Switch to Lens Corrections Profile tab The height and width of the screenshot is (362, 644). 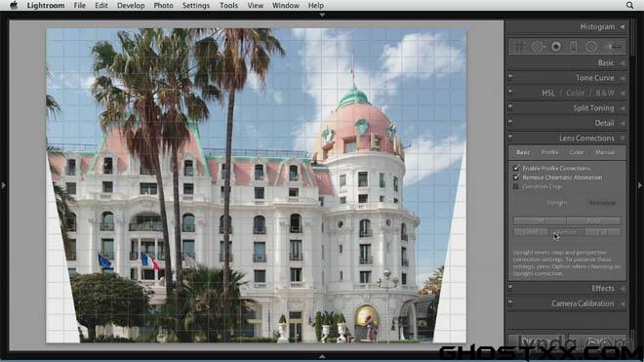tap(549, 152)
